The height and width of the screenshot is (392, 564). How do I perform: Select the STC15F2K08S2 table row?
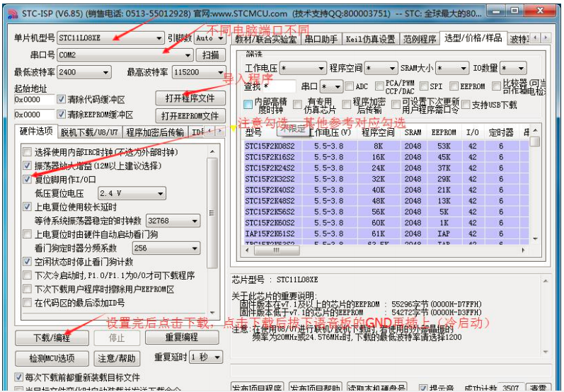(386, 146)
